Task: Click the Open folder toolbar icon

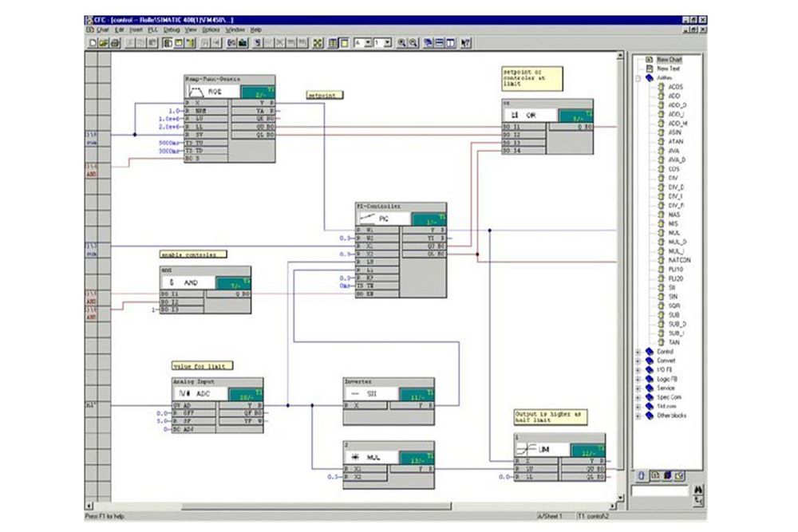Action: coord(104,42)
